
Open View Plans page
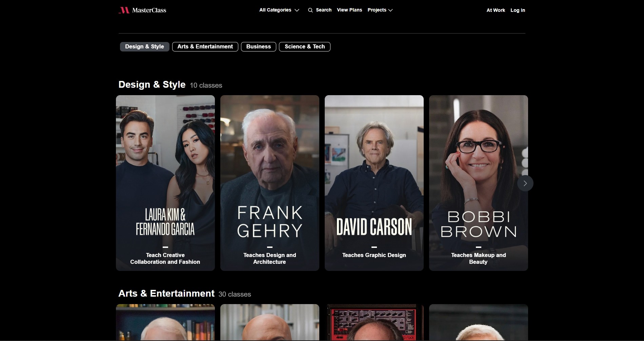349,10
